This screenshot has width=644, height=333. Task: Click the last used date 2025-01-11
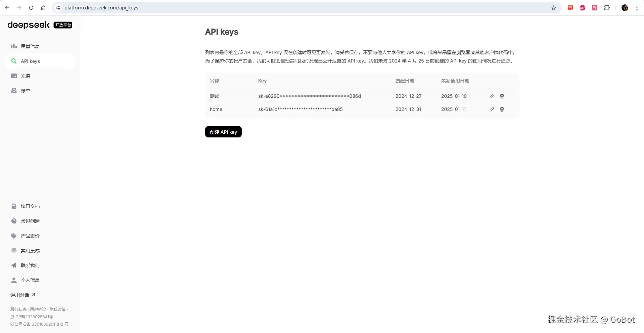pyautogui.click(x=453, y=109)
